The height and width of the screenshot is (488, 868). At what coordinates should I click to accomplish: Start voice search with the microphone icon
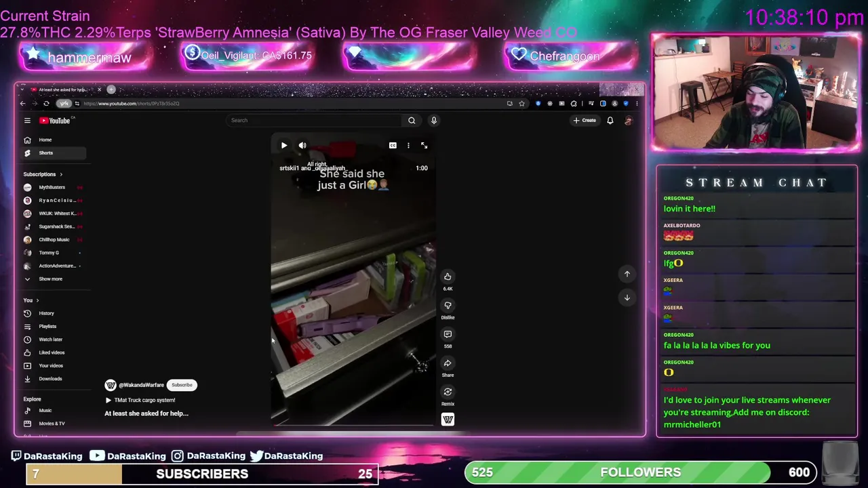click(434, 121)
